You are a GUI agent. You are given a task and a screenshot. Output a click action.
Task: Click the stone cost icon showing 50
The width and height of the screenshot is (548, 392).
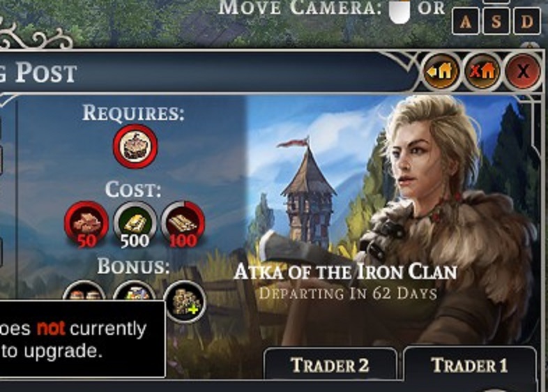86,224
